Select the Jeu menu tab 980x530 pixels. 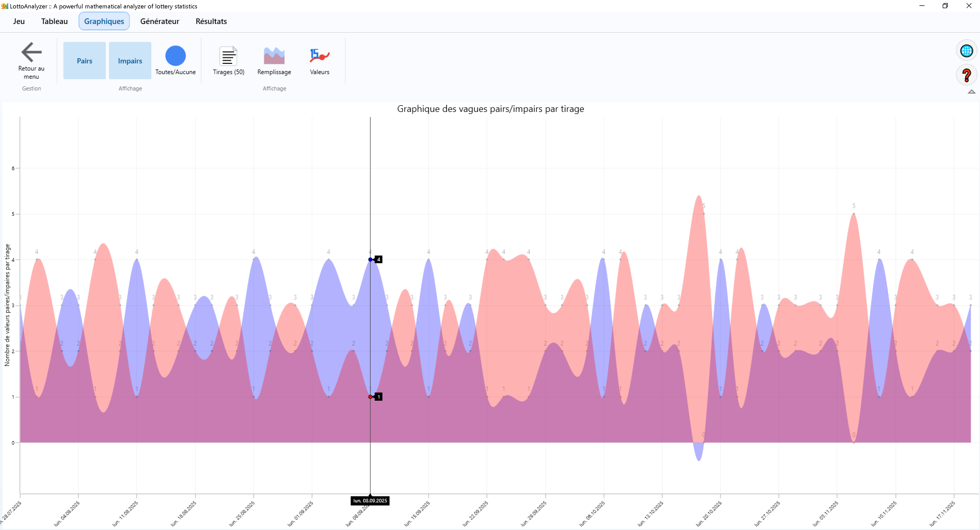[x=19, y=21]
